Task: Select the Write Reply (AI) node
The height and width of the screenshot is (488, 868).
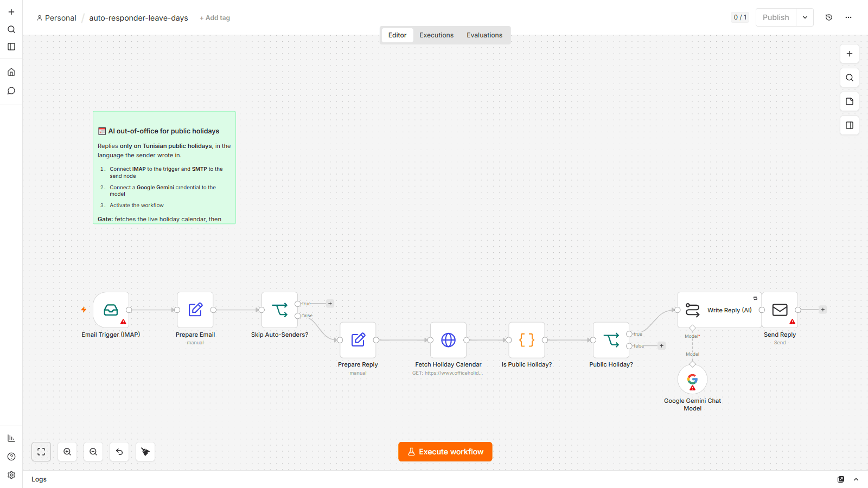Action: pos(719,310)
